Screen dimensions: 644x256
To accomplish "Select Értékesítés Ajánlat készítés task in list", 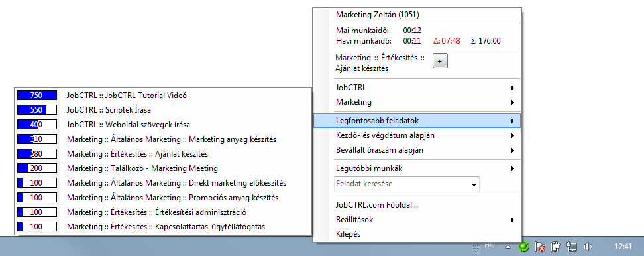I will tap(163, 154).
